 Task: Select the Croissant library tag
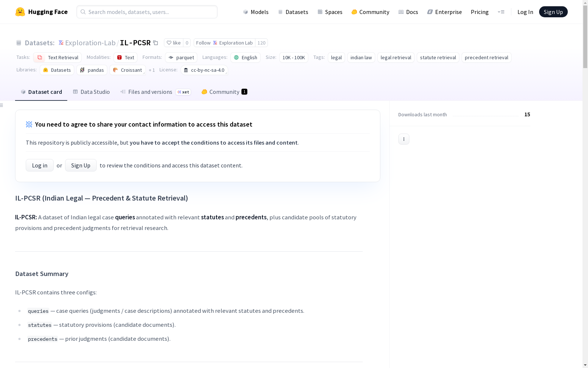point(128,70)
